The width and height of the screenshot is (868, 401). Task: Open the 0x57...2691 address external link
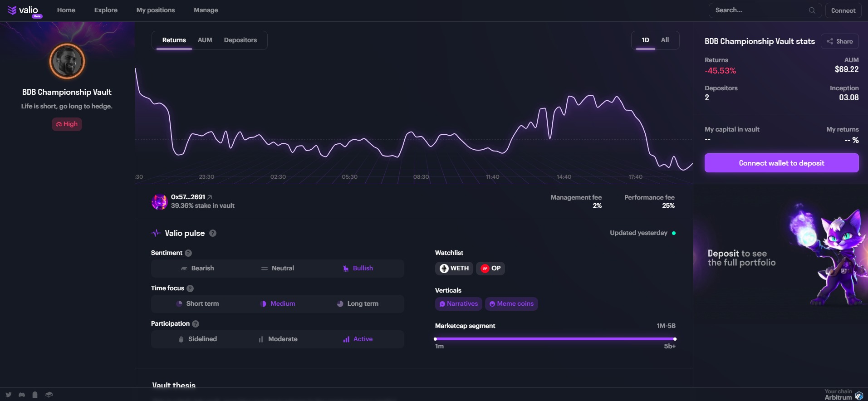pos(210,197)
